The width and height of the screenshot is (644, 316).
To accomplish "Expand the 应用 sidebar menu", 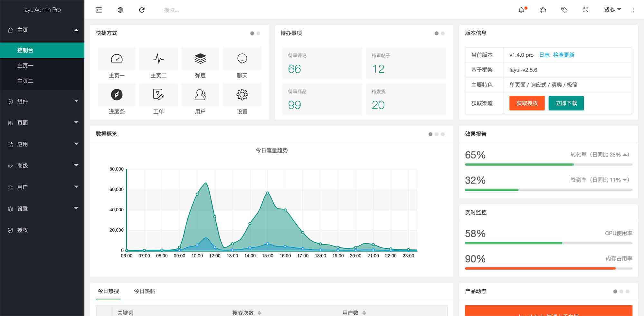I will click(42, 144).
